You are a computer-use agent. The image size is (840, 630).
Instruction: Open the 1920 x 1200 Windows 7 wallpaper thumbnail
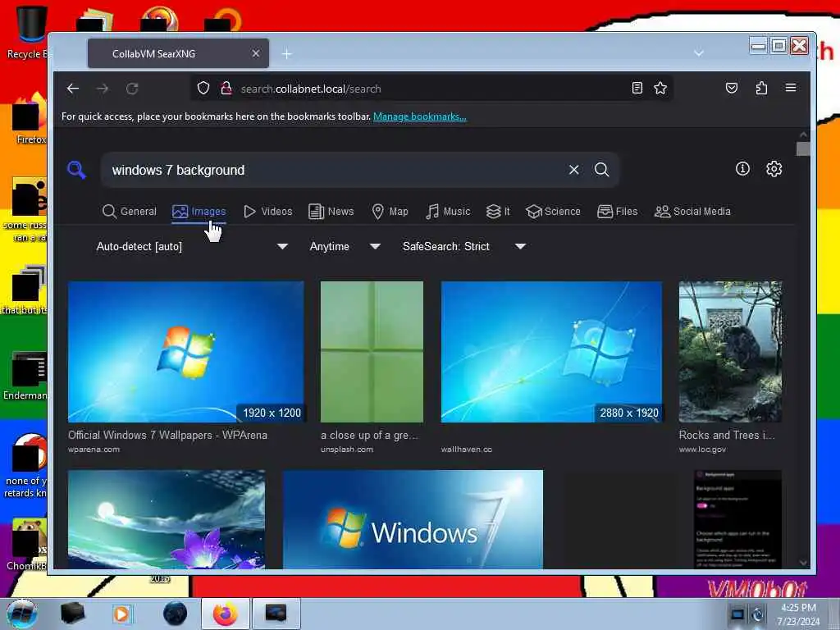tap(186, 352)
